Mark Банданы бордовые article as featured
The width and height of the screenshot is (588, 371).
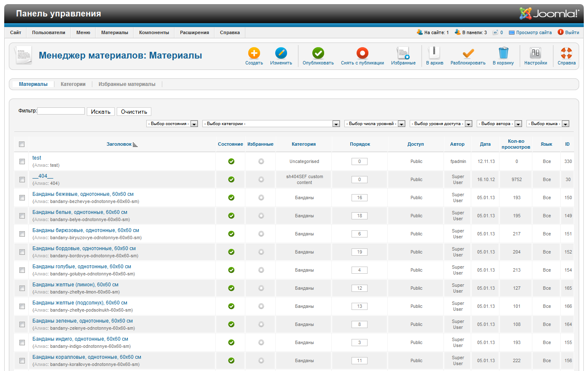click(x=261, y=252)
